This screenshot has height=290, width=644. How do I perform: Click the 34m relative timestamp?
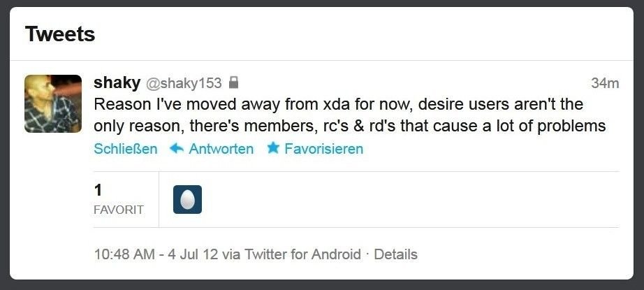605,83
